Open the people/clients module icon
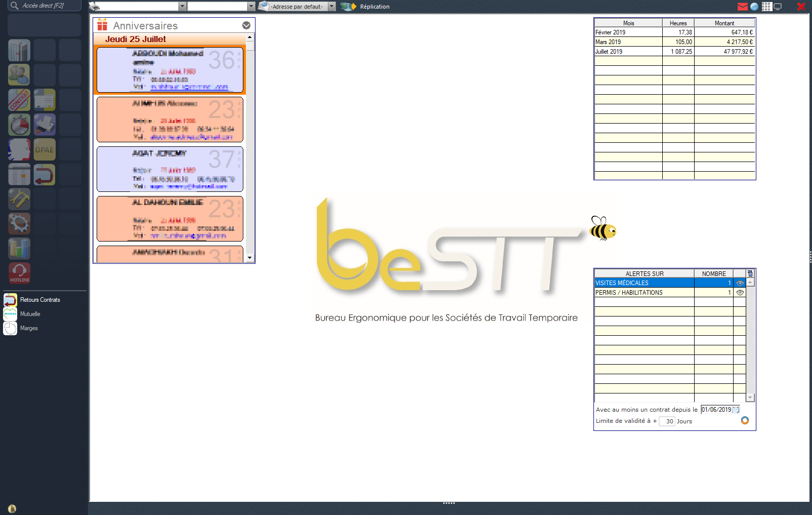 coord(19,75)
